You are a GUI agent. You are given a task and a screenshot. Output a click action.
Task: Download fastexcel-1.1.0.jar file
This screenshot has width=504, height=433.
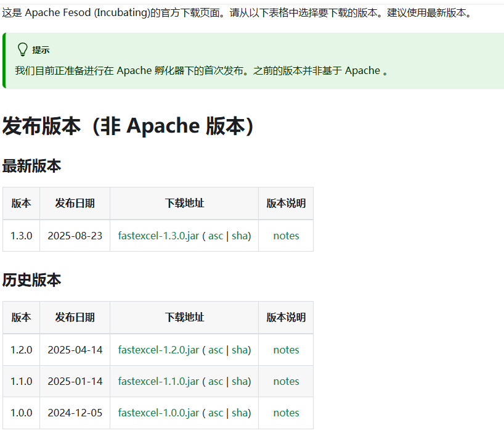[158, 381]
